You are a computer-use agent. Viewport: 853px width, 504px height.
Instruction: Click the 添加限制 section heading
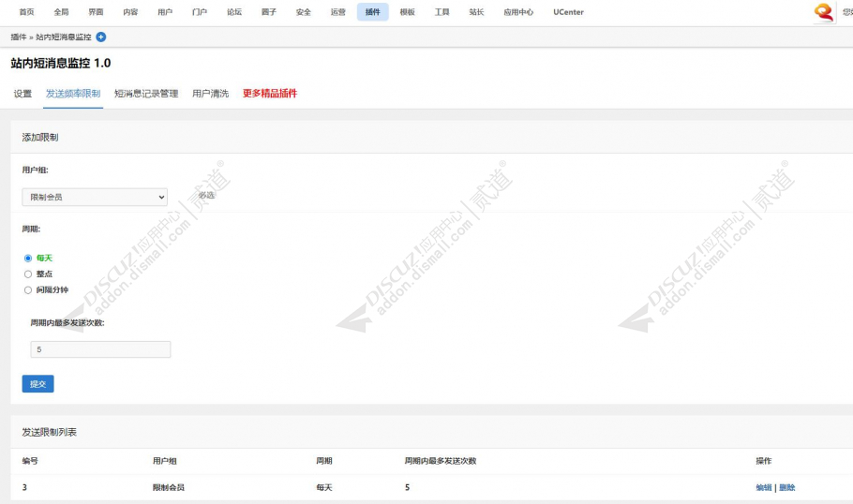point(39,138)
